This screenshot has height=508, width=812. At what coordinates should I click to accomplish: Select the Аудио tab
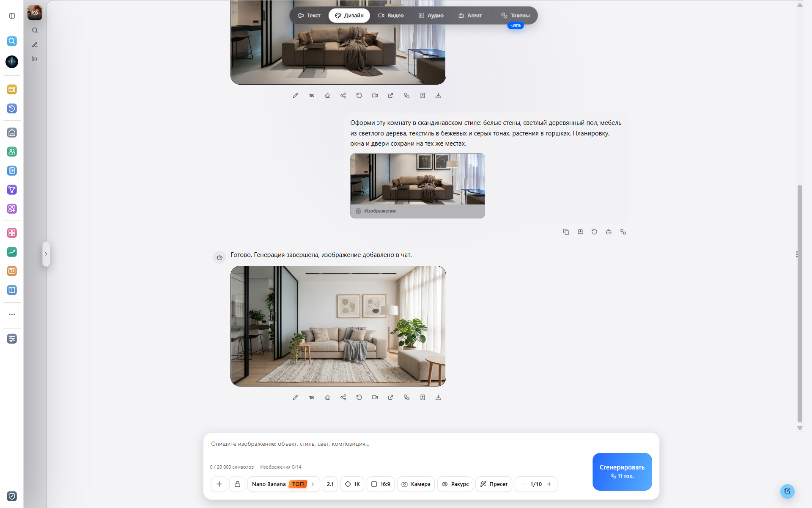point(431,16)
